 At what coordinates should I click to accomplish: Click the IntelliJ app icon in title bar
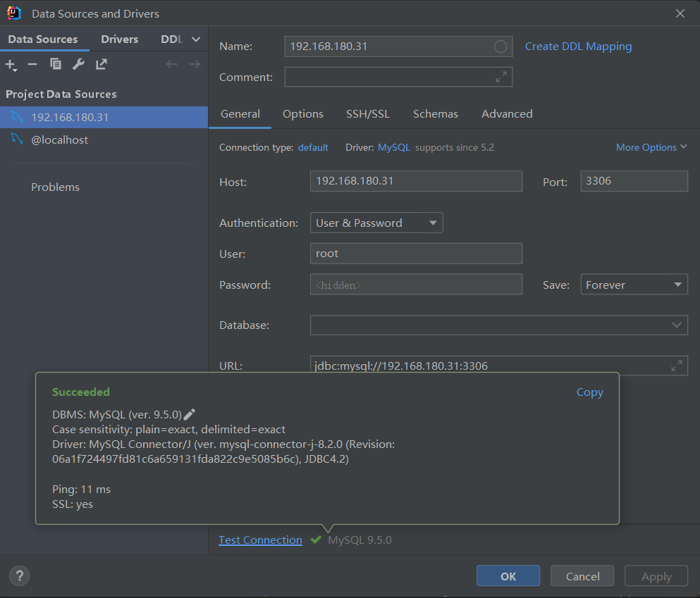(x=14, y=13)
